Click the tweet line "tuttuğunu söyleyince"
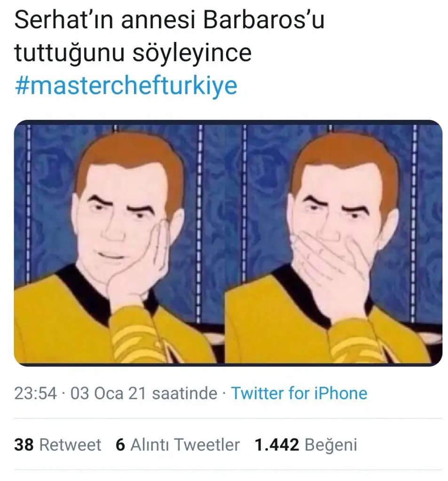 [x=133, y=53]
